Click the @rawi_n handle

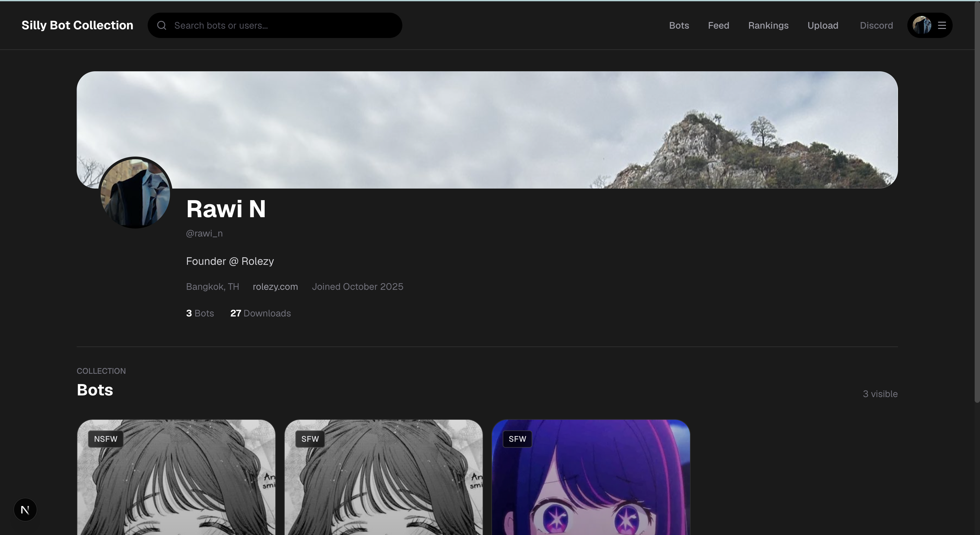(204, 234)
